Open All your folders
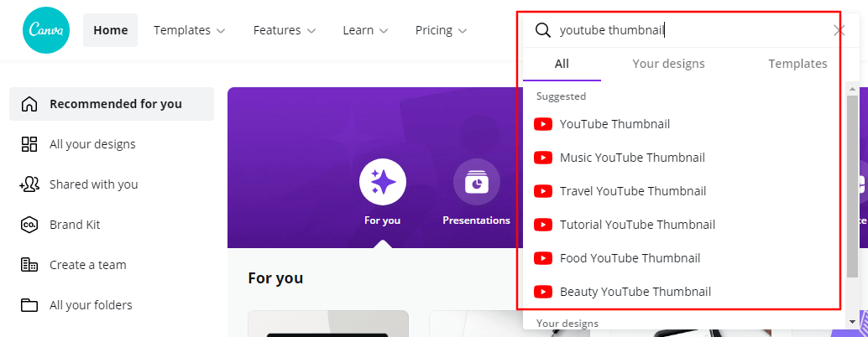The height and width of the screenshot is (337, 868). pos(91,305)
